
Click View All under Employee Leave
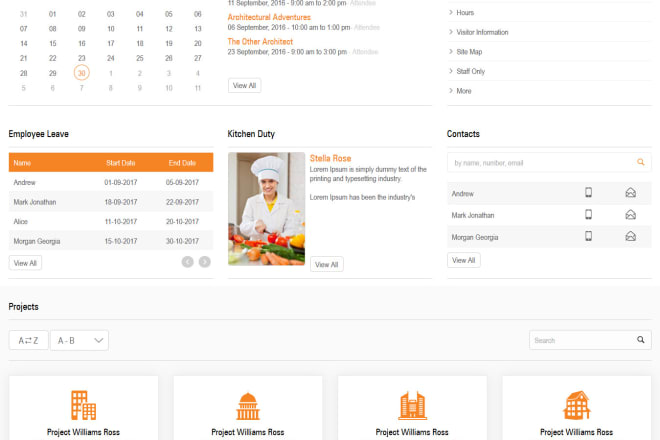pos(25,263)
